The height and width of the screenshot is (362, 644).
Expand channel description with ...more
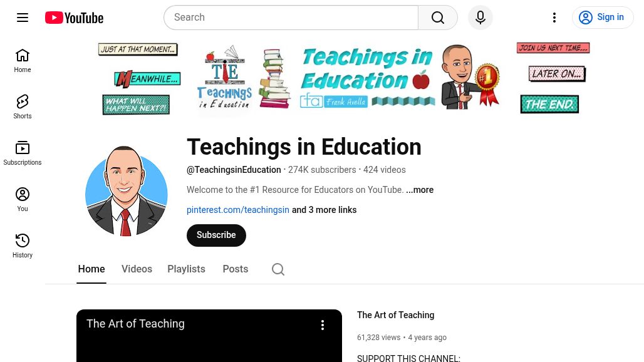[420, 190]
